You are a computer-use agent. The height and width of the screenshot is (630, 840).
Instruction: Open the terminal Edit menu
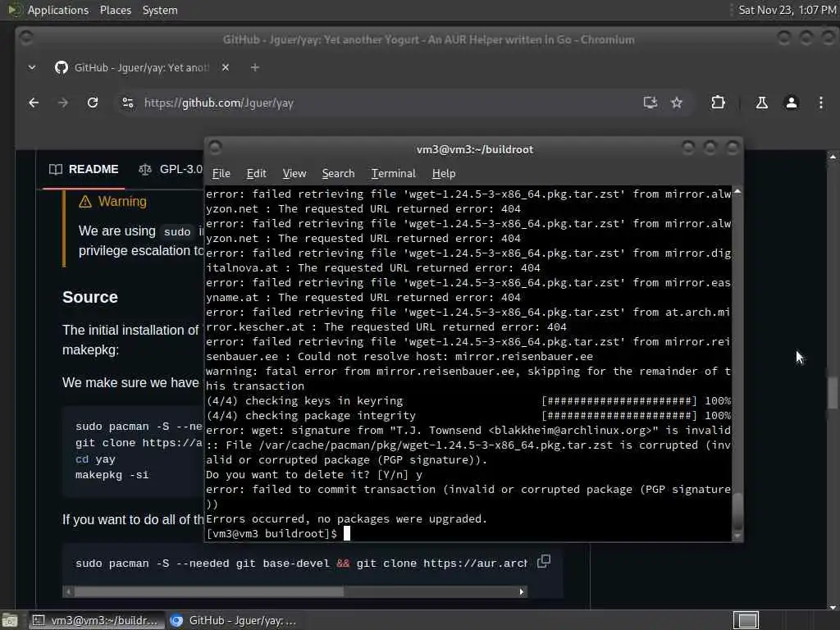(x=256, y=174)
